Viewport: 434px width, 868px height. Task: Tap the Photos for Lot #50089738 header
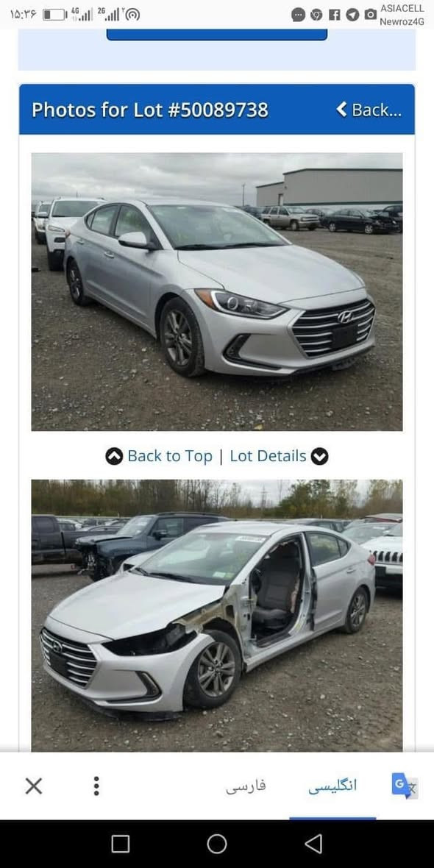point(150,110)
